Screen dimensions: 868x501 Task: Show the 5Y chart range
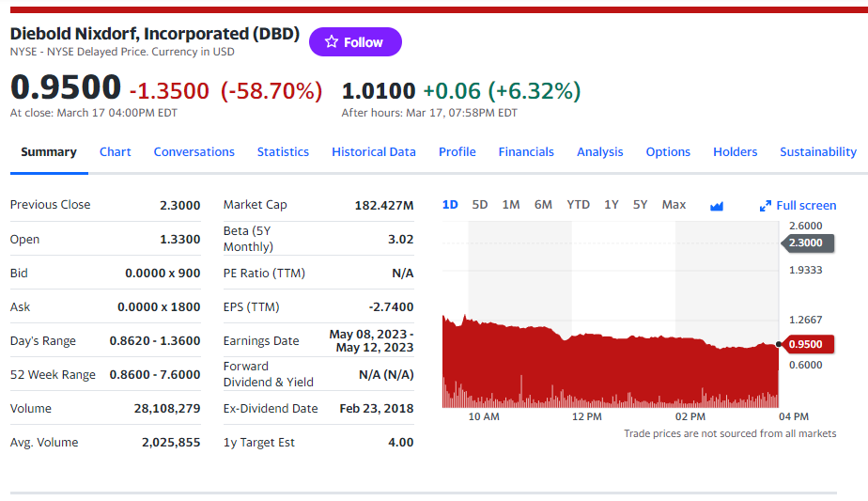coord(640,205)
